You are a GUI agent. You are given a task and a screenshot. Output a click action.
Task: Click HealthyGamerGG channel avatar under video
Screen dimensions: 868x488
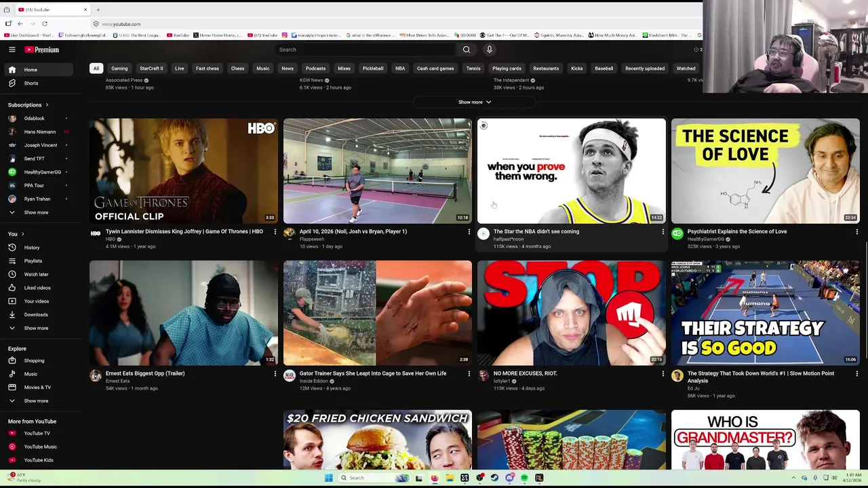(677, 234)
